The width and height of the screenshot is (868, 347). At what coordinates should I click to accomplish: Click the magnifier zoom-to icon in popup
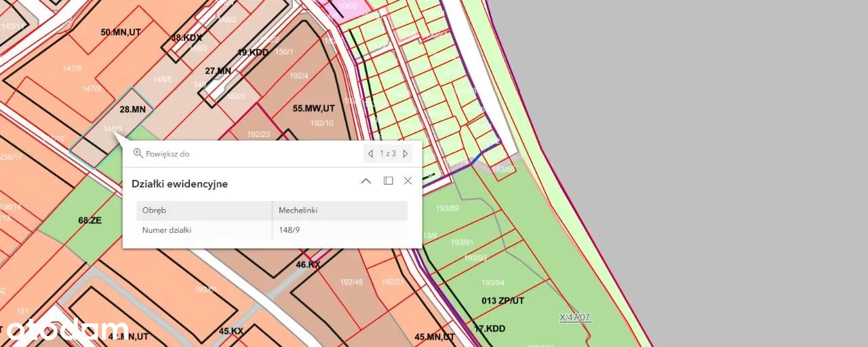(x=138, y=153)
